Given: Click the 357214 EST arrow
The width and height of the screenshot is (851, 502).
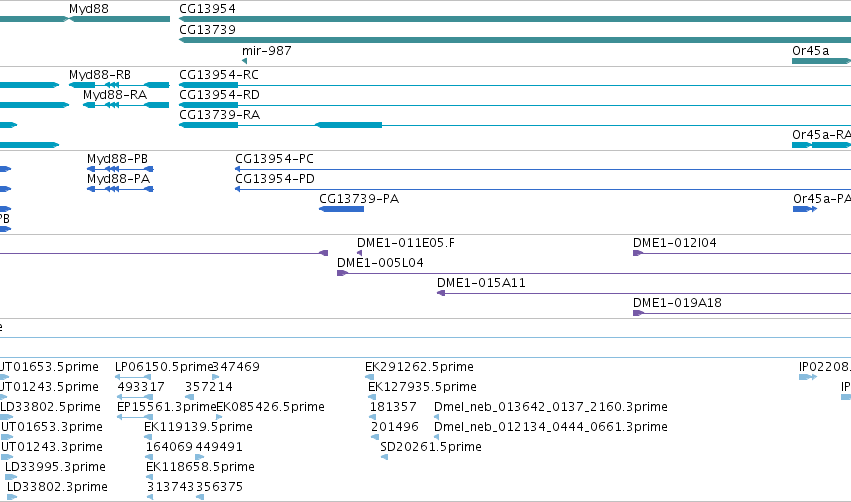Looking at the screenshot, I should click(189, 397).
